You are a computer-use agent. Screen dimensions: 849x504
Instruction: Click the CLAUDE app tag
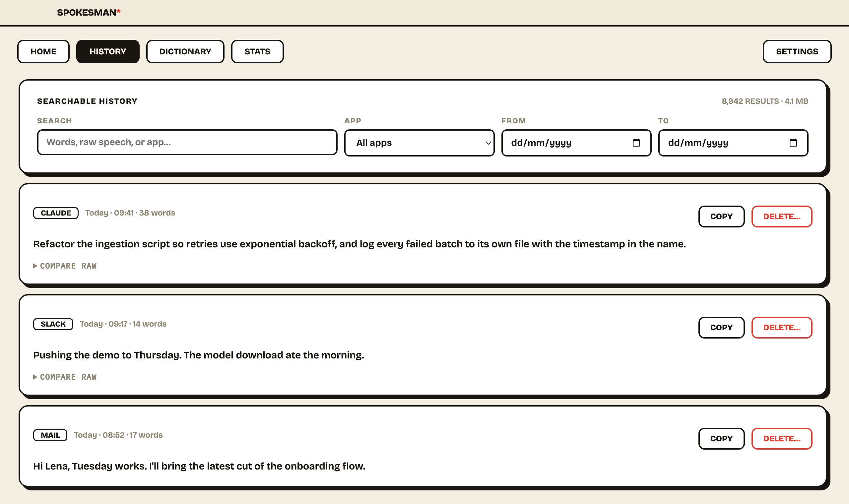point(56,213)
